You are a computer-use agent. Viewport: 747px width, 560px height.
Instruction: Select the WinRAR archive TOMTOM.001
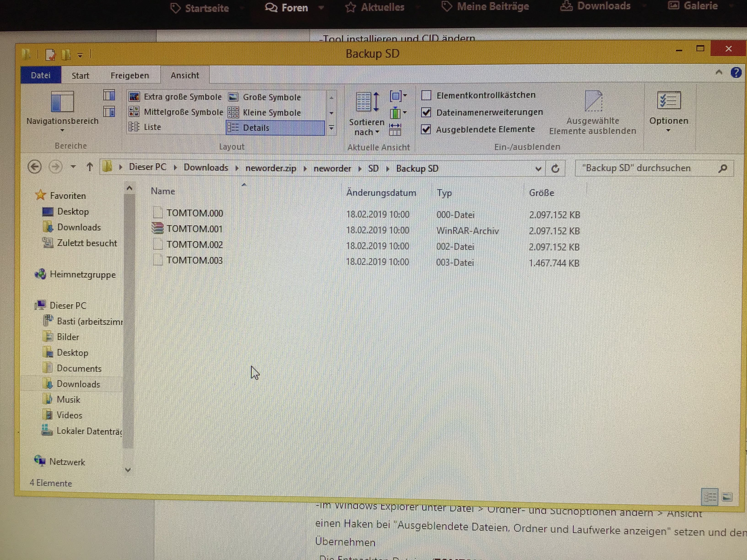tap(195, 229)
